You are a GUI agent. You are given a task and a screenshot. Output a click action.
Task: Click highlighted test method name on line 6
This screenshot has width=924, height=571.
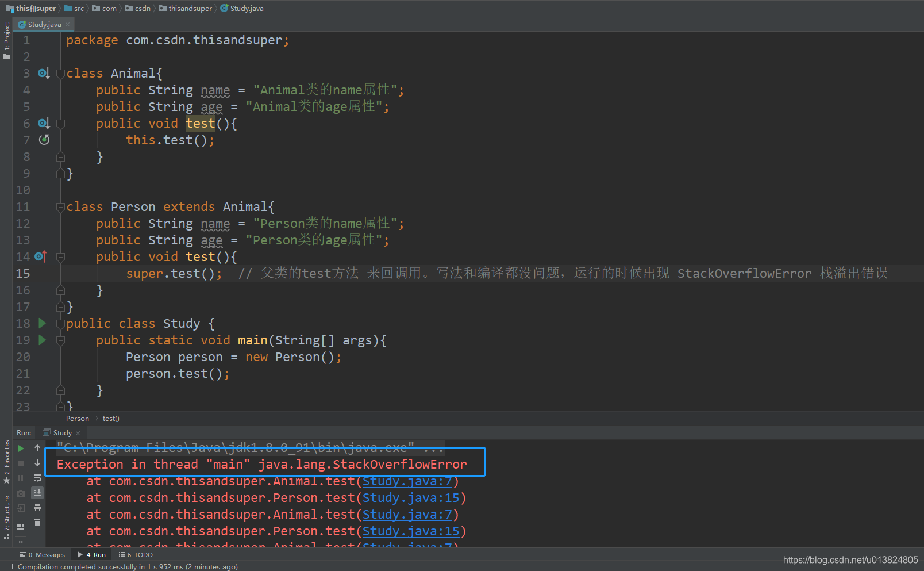pos(201,124)
